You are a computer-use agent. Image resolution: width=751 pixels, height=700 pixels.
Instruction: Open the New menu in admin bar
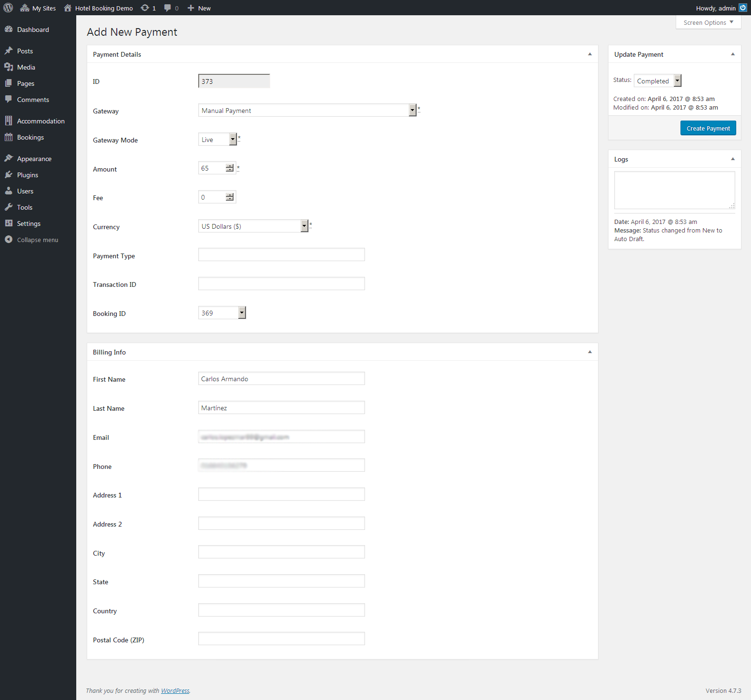(199, 8)
